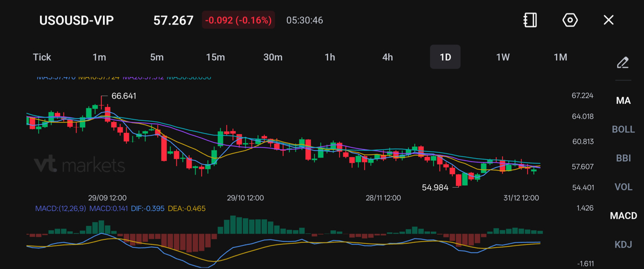Enable BOLL indicator overlay
The image size is (644, 269).
point(623,129)
